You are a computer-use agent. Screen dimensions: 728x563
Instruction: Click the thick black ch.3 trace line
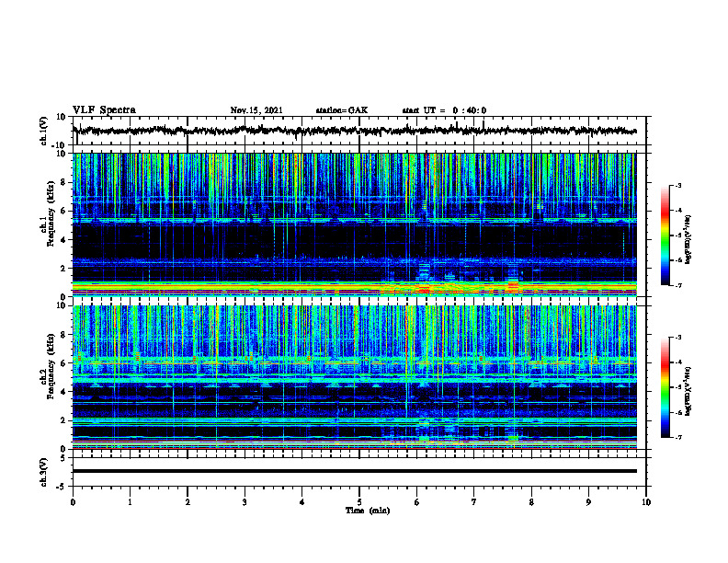(354, 471)
